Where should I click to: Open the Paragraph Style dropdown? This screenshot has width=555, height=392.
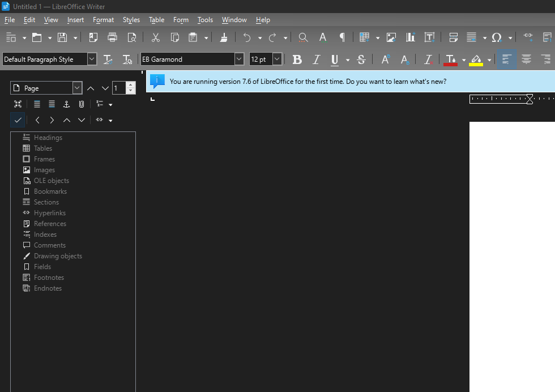pos(92,59)
